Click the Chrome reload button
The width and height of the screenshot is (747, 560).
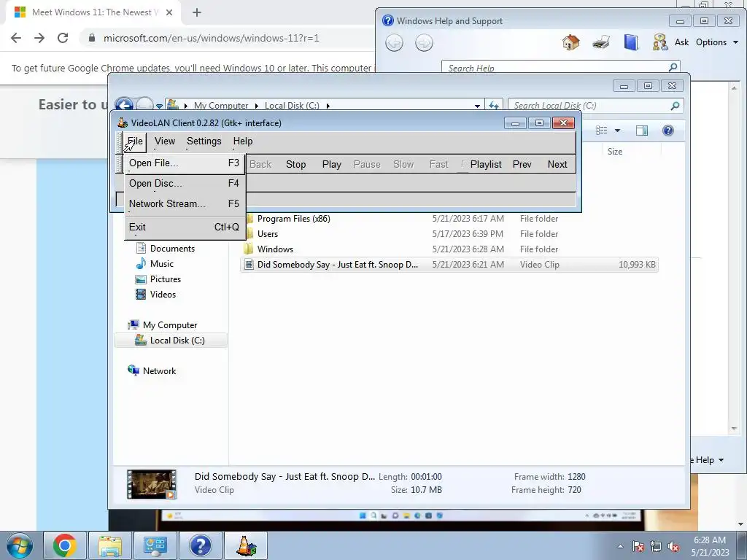(63, 38)
